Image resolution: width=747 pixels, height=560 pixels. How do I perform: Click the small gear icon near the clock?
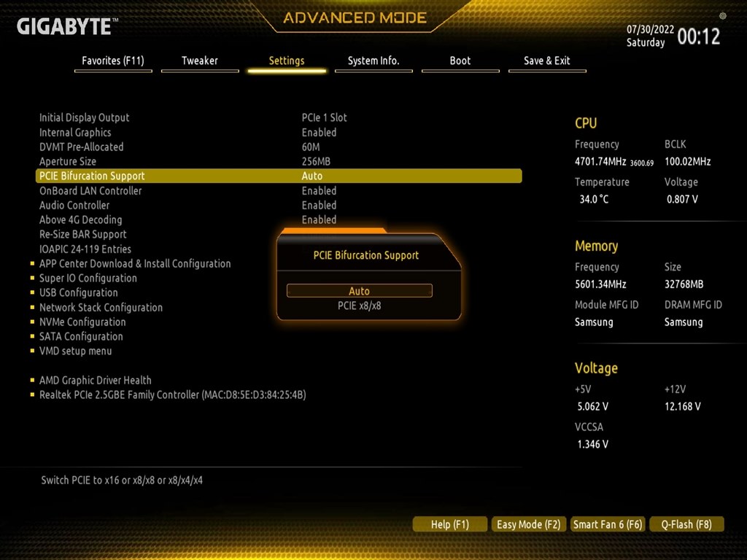(723, 16)
